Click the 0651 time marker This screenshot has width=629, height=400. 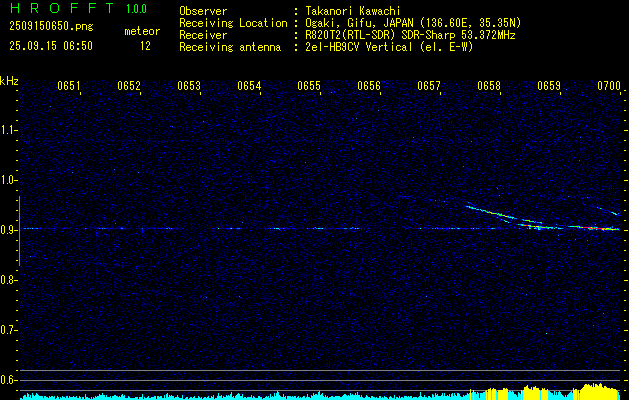pos(69,87)
